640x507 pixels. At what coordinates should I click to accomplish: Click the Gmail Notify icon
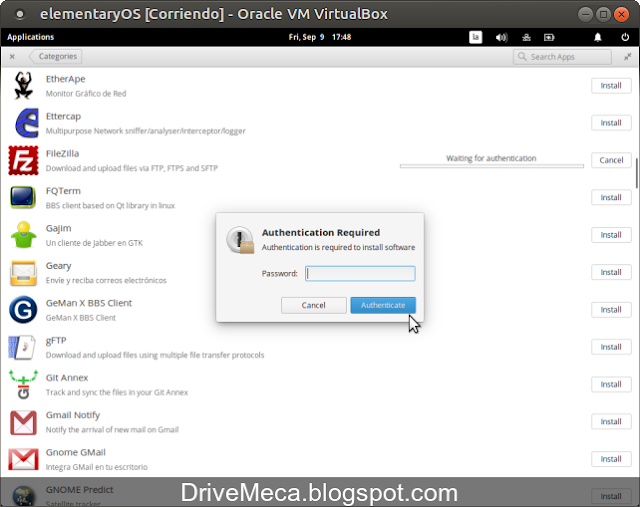tap(23, 422)
